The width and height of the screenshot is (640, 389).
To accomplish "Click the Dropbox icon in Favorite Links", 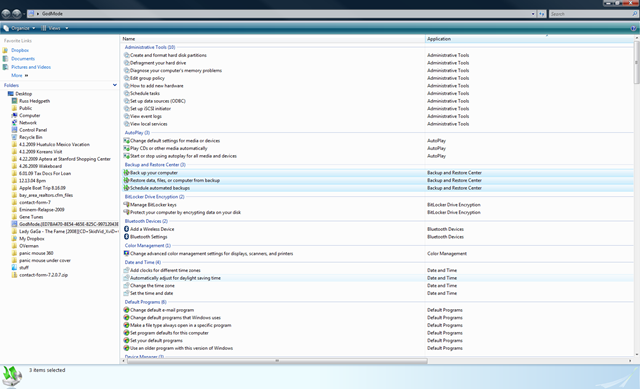I will click(5, 50).
